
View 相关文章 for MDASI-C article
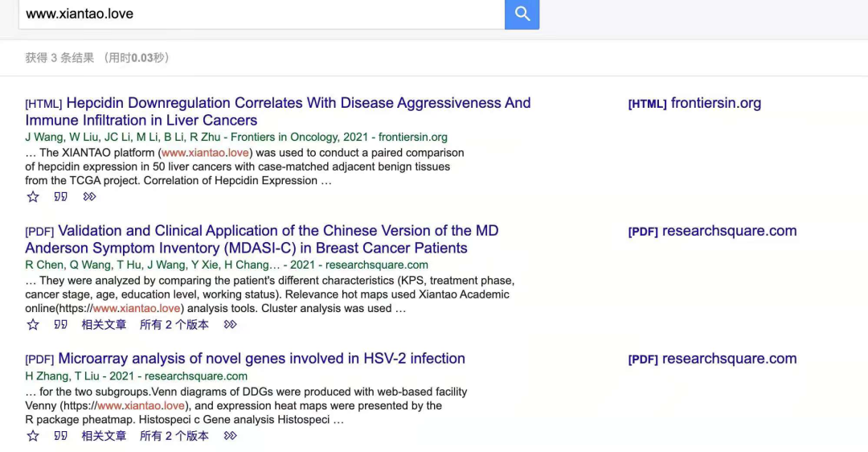104,325
